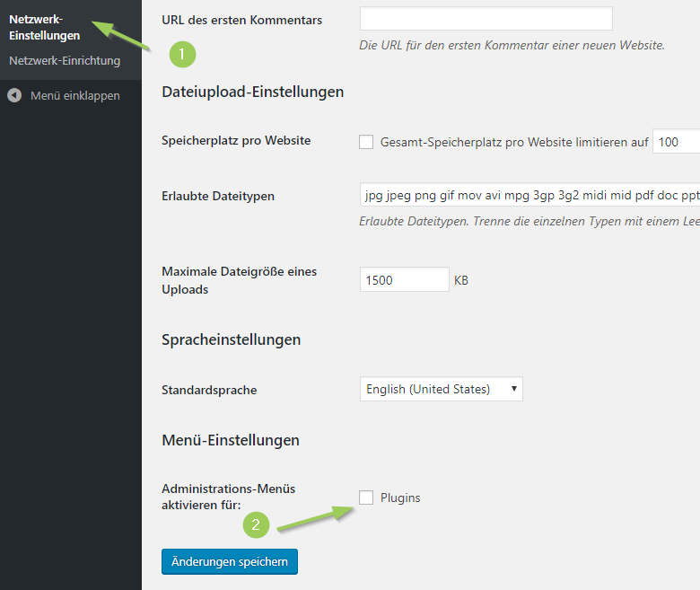This screenshot has height=590, width=700.
Task: Click the collapse menu arrow icon
Action: (x=14, y=95)
